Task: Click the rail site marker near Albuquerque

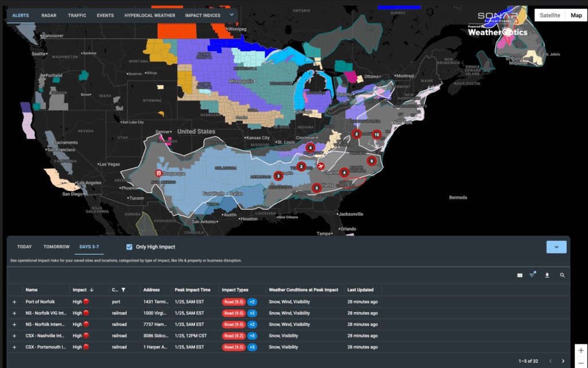Action: [x=158, y=173]
